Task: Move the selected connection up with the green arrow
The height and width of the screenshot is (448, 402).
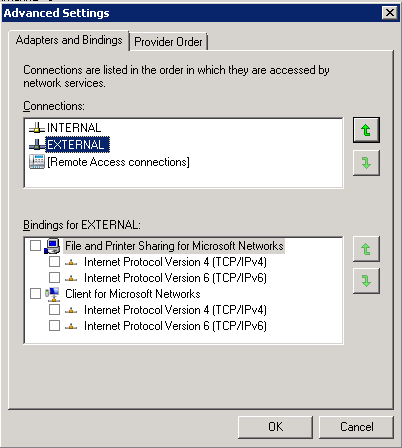Action: (366, 130)
